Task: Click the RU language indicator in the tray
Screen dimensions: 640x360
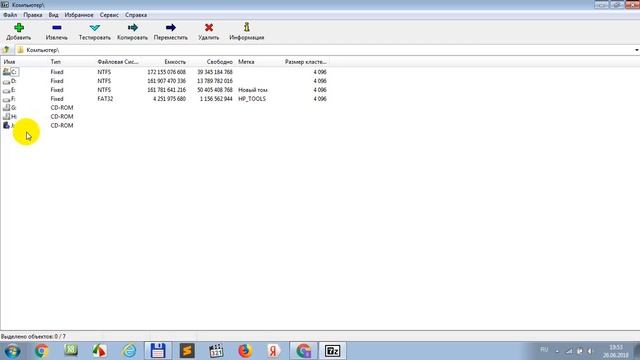Action: click(544, 350)
